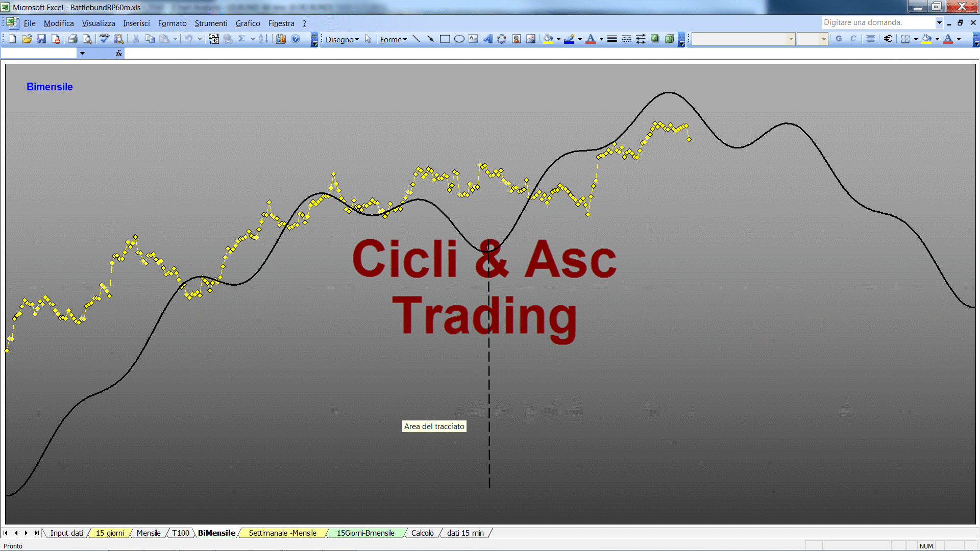Screen dimensions: 980x551
Task: Open the Chart Wizard icon
Action: [x=281, y=39]
